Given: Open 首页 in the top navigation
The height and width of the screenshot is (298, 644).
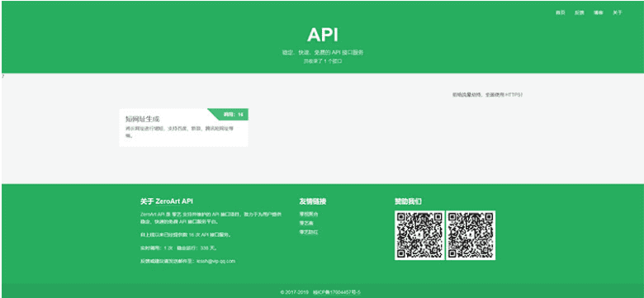Looking at the screenshot, I should pyautogui.click(x=561, y=12).
